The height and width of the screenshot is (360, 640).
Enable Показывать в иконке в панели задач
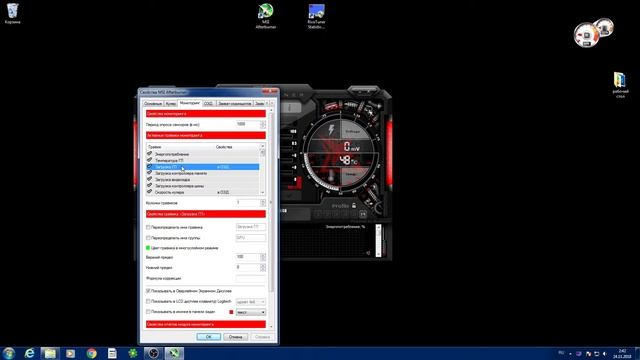point(148,311)
